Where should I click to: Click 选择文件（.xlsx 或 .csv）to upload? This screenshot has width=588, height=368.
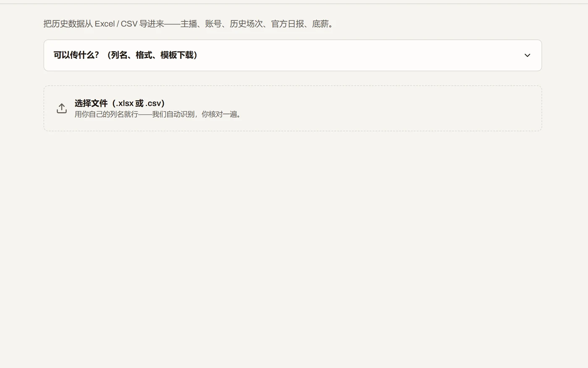click(293, 109)
